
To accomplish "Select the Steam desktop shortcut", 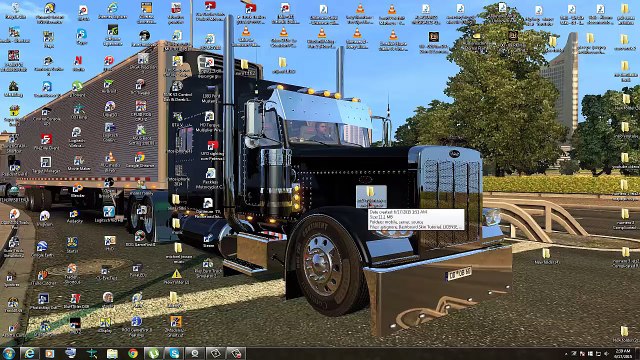I will pyautogui.click(x=209, y=240).
